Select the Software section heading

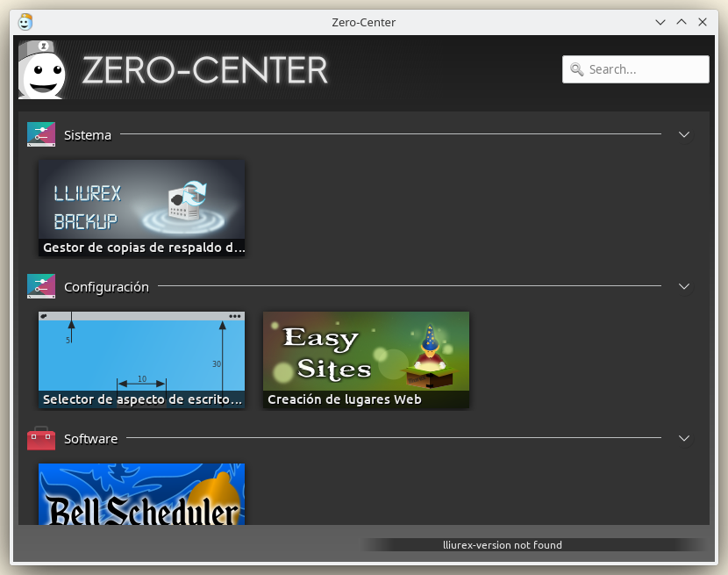tap(90, 439)
